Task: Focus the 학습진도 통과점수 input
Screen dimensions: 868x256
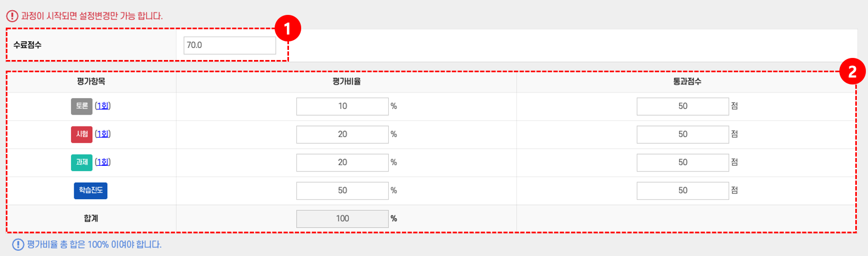Action: [x=682, y=191]
